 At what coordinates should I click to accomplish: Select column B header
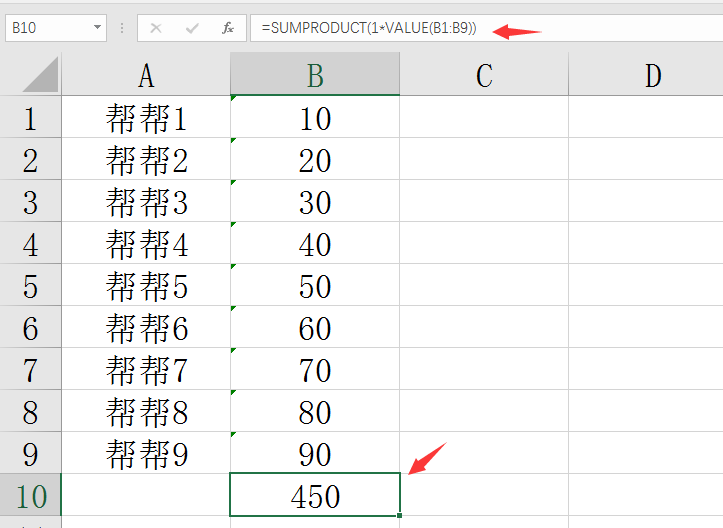pyautogui.click(x=315, y=74)
